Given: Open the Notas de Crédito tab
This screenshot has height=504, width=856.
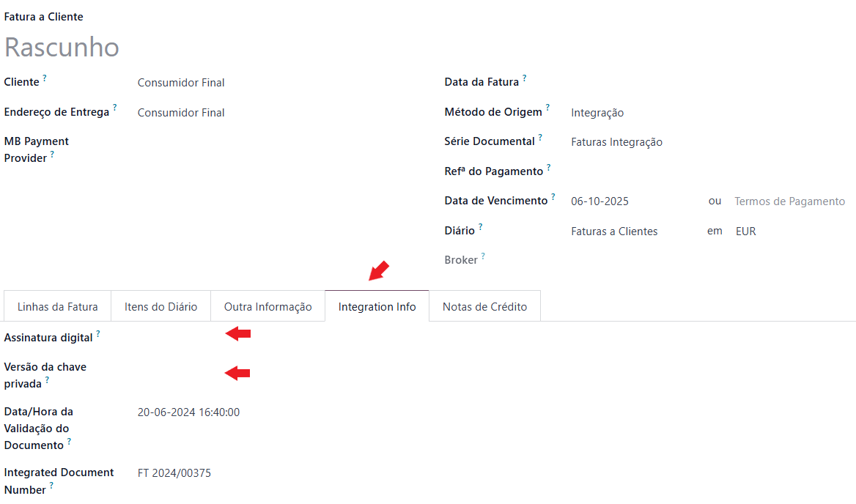Looking at the screenshot, I should coord(485,307).
